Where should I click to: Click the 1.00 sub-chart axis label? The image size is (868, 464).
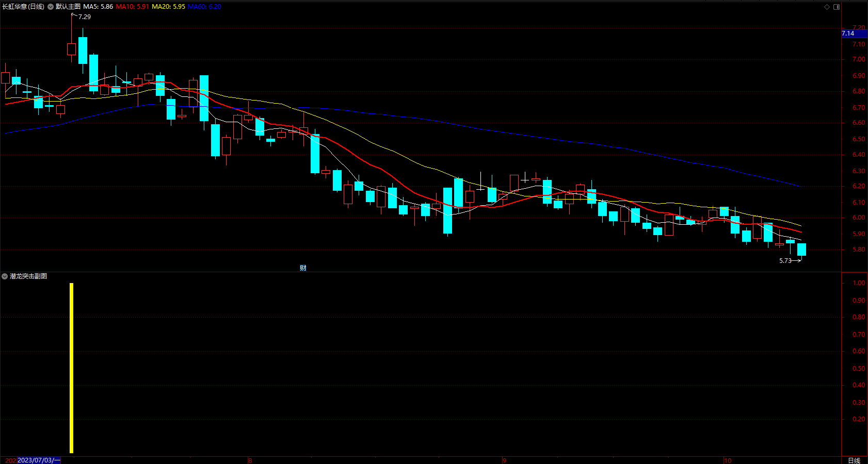click(859, 283)
